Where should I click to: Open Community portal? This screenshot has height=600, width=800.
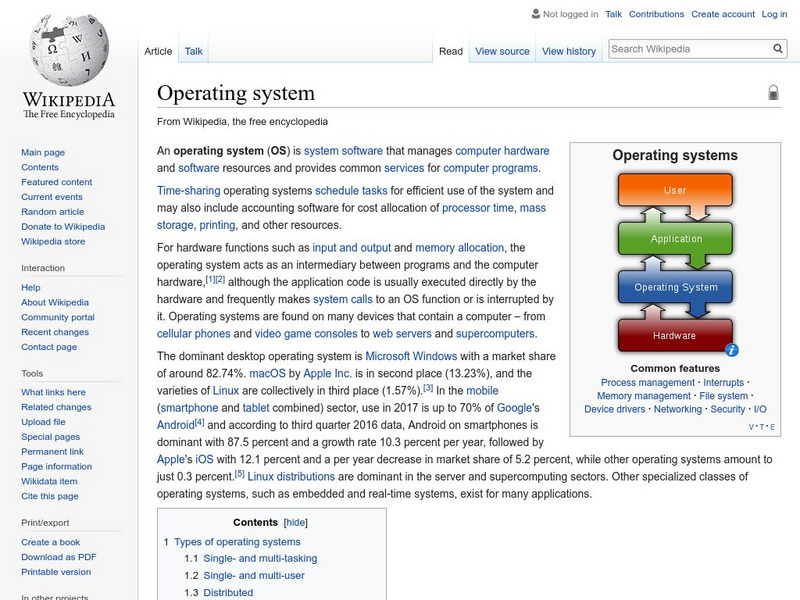pos(58,317)
